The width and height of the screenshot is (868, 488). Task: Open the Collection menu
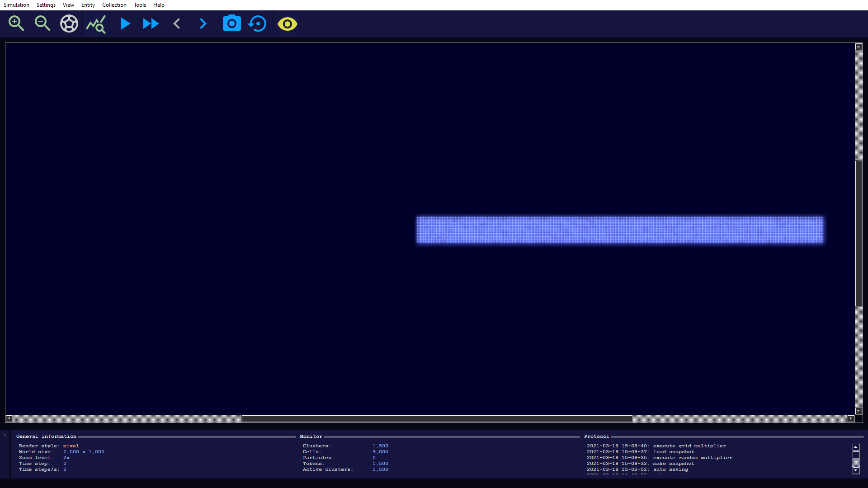coord(114,5)
